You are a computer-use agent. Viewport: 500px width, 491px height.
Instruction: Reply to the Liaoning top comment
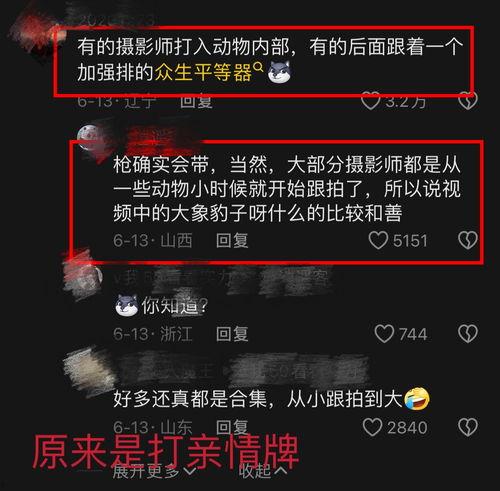[196, 101]
